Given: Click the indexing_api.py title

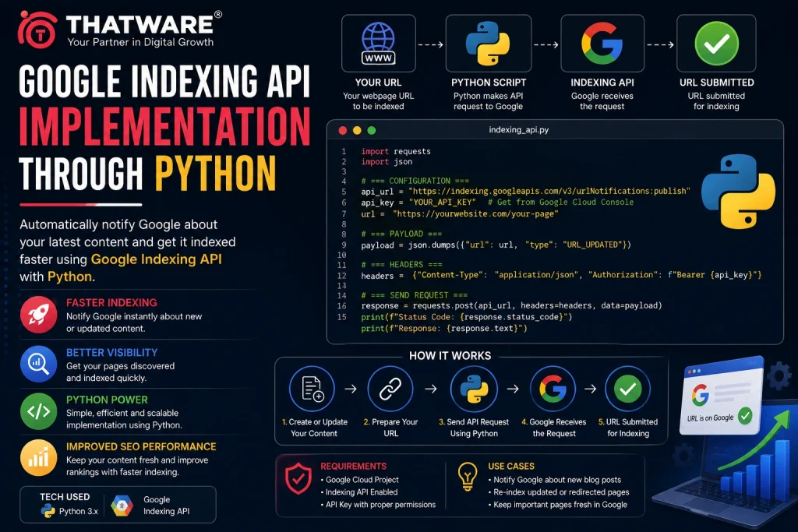Looking at the screenshot, I should tap(518, 130).
